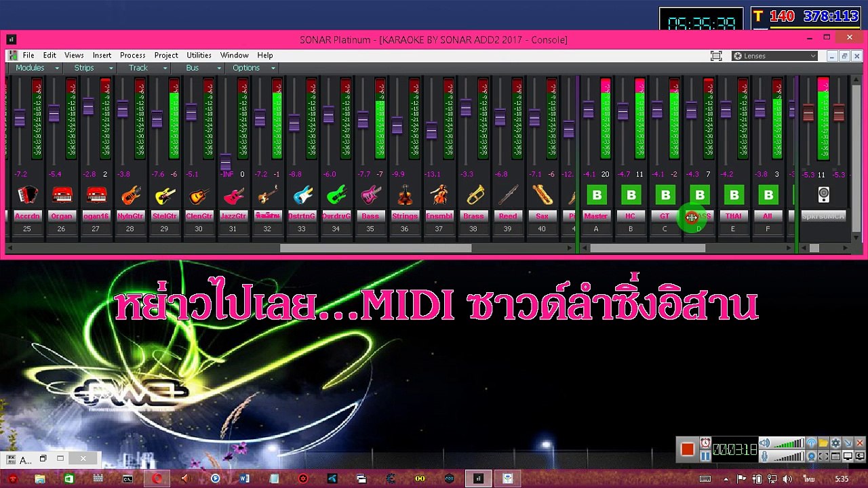The image size is (868, 488).
Task: Open the Insert menu
Action: pyautogui.click(x=102, y=56)
